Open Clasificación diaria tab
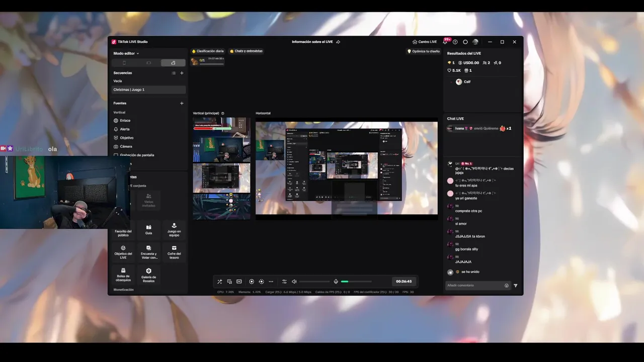Image resolution: width=644 pixels, height=362 pixels. (208, 51)
